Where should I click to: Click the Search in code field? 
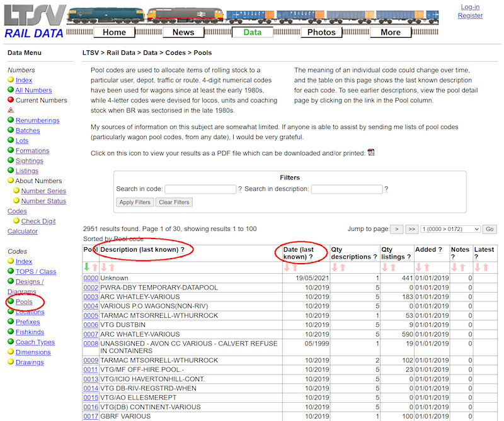tap(200, 189)
